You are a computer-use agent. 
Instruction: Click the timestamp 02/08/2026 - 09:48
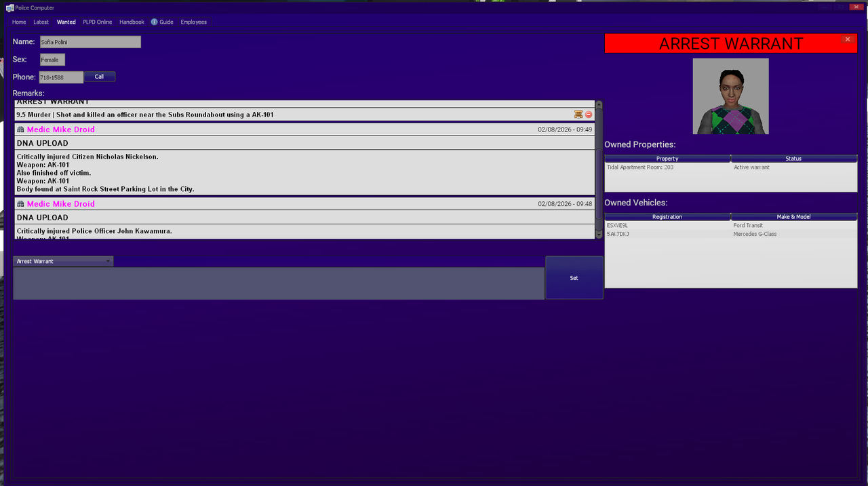click(x=565, y=204)
